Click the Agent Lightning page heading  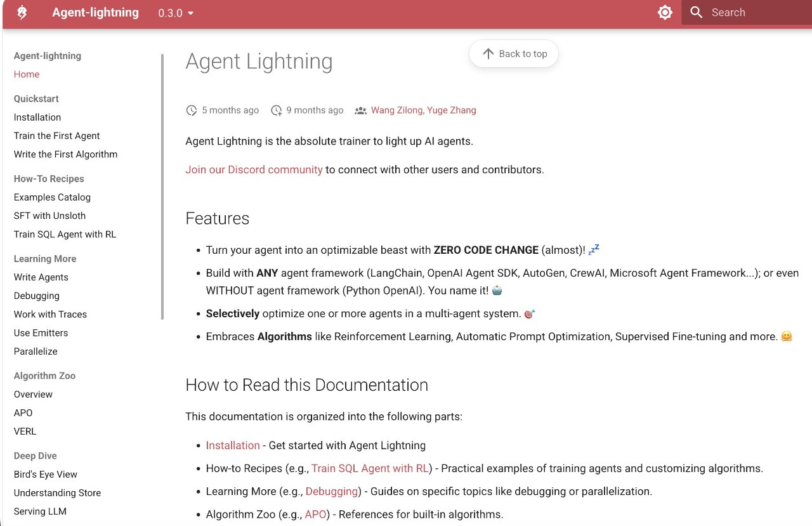(x=259, y=62)
